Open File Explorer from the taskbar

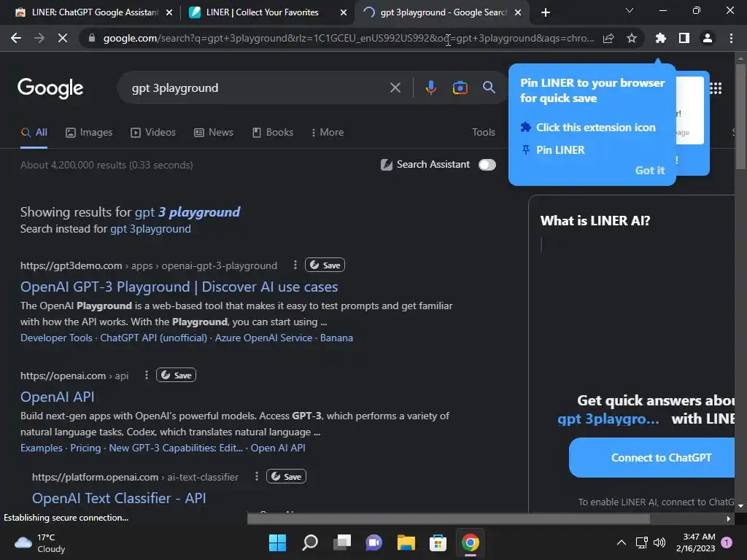point(406,542)
